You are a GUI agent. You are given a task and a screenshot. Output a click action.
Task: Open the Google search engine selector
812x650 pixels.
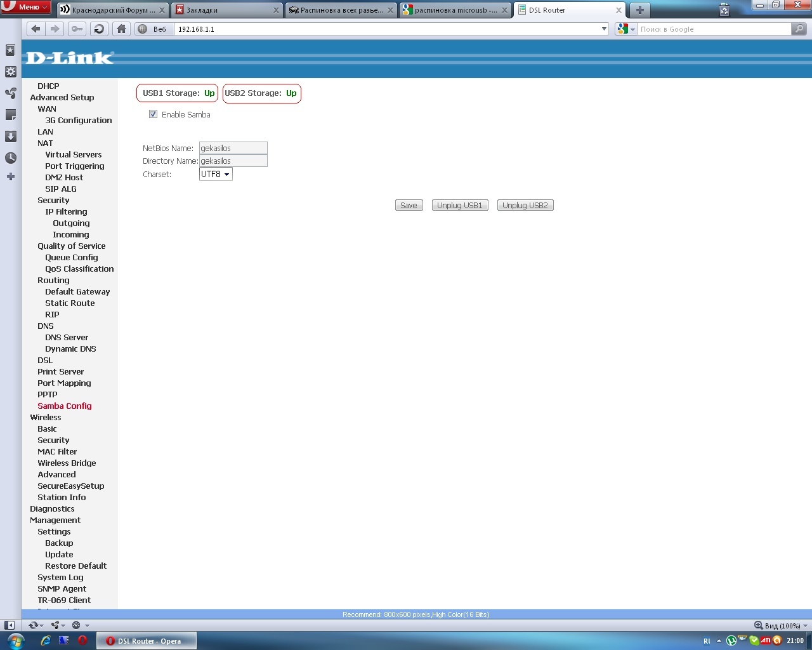point(626,29)
